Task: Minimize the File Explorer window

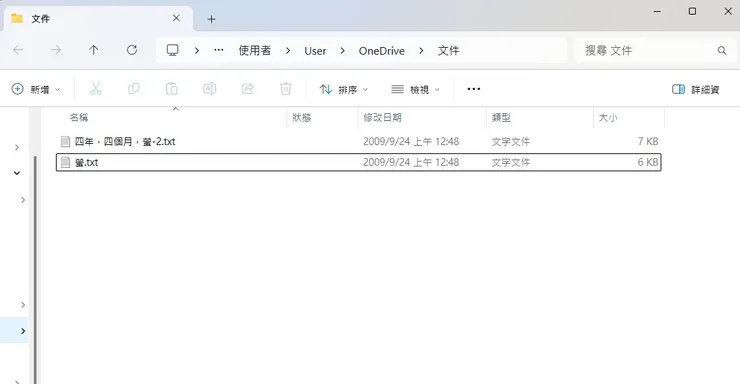Action: (657, 11)
